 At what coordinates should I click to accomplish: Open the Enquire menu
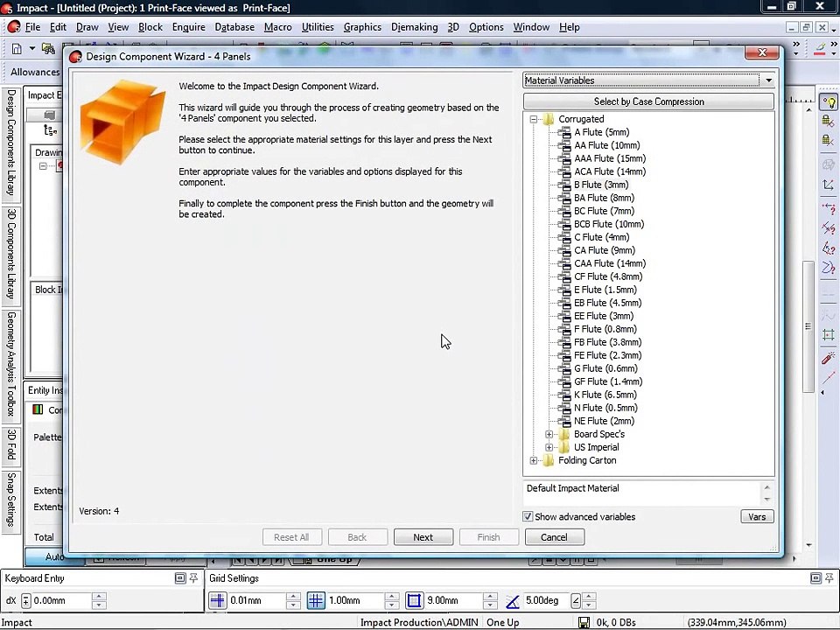point(189,27)
